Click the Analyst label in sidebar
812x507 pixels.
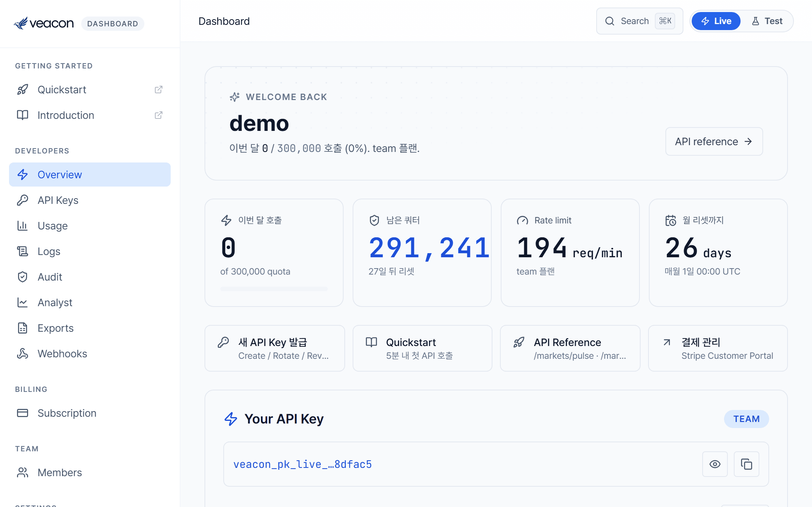point(55,303)
